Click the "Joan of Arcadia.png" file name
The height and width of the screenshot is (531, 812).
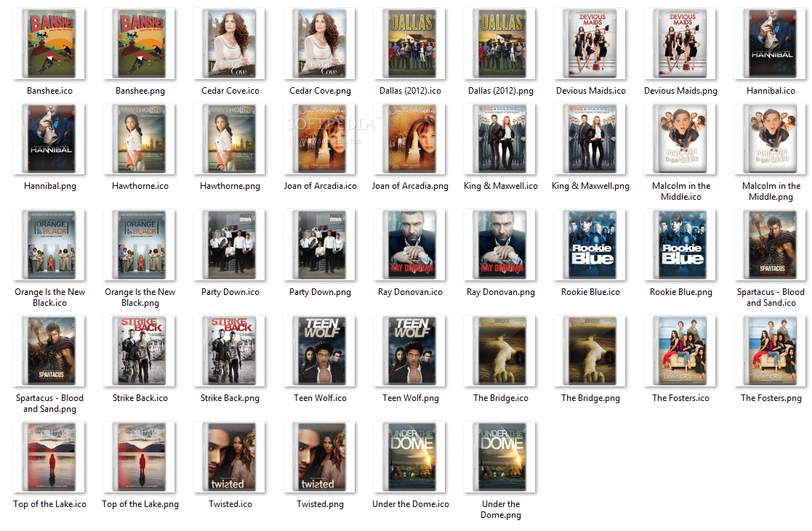pyautogui.click(x=410, y=186)
